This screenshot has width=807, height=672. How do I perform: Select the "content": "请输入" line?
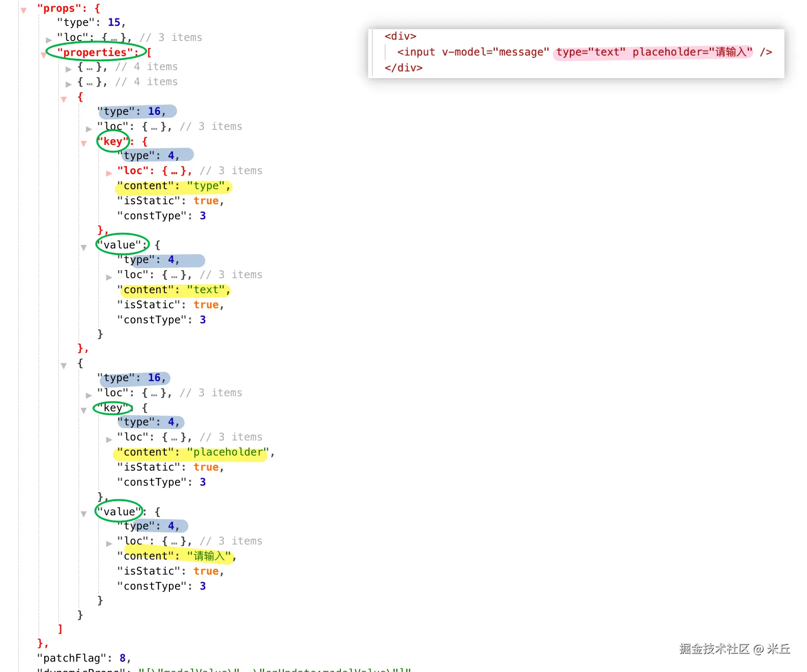point(176,556)
